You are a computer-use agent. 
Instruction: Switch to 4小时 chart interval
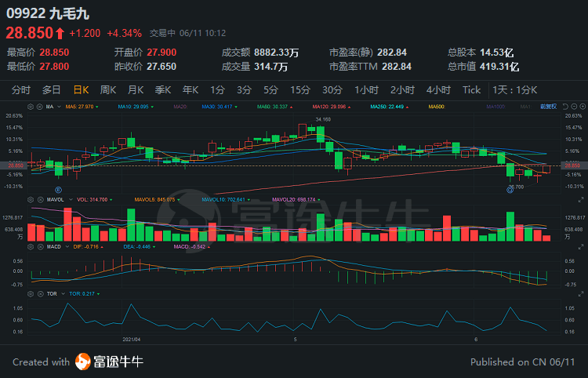pos(438,90)
